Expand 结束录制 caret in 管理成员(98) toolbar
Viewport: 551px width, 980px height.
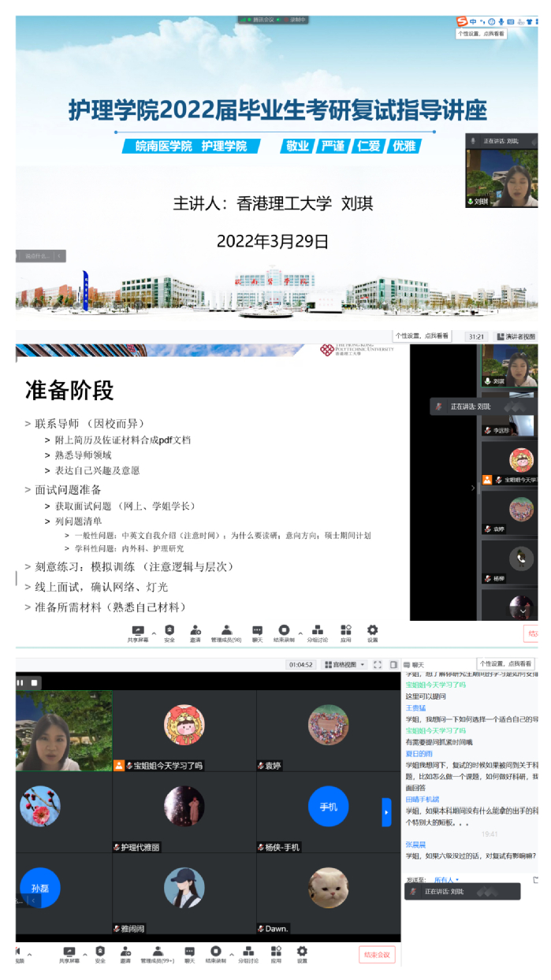300,632
